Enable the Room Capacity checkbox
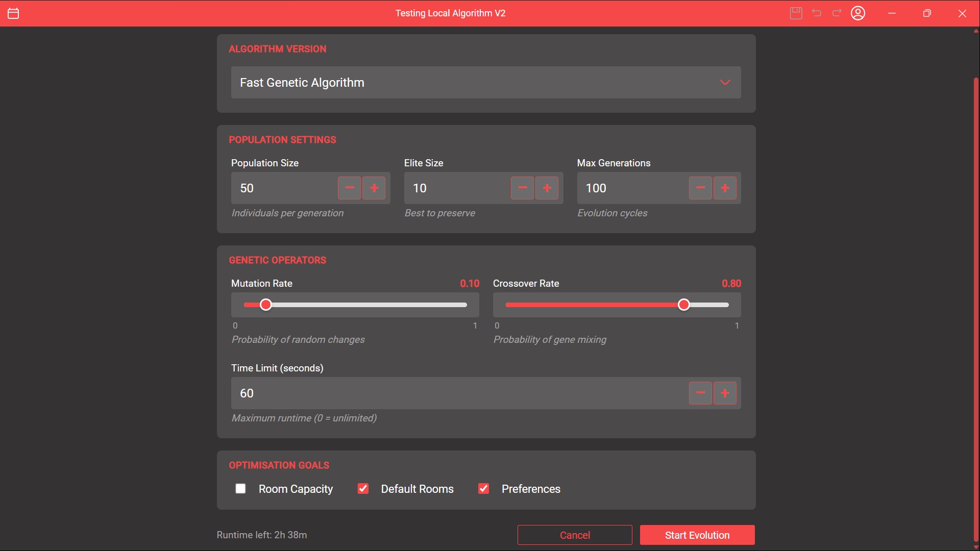The height and width of the screenshot is (551, 980). [240, 489]
